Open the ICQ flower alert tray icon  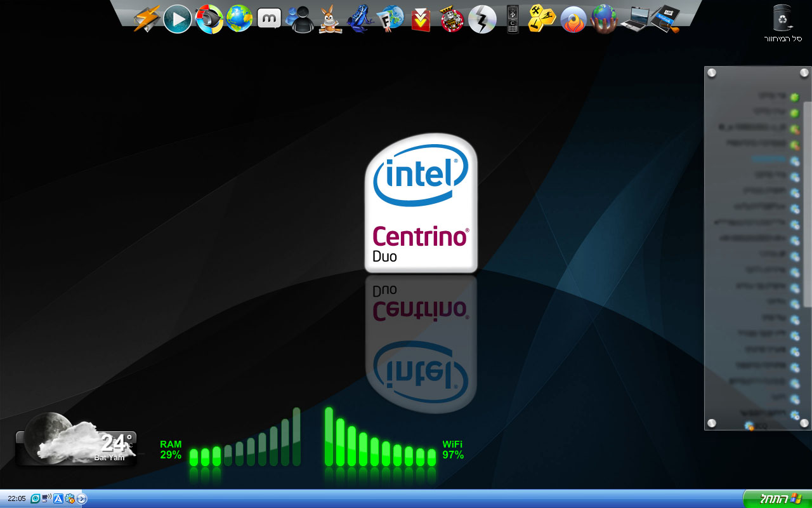[70, 499]
